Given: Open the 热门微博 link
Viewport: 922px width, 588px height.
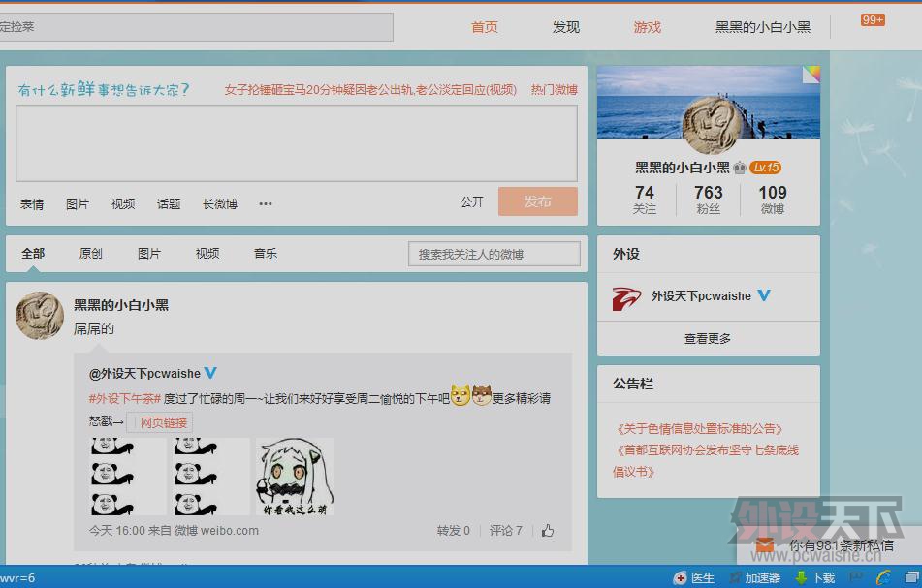Looking at the screenshot, I should tap(554, 90).
